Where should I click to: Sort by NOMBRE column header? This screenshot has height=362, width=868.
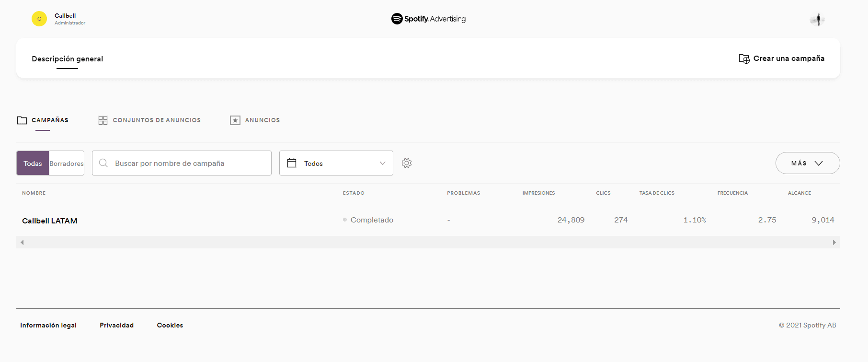click(34, 193)
